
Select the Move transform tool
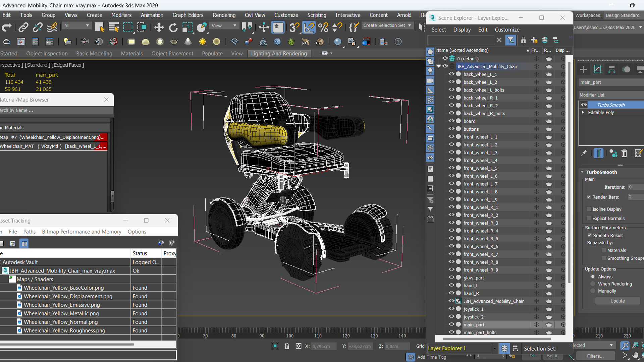coord(159,27)
